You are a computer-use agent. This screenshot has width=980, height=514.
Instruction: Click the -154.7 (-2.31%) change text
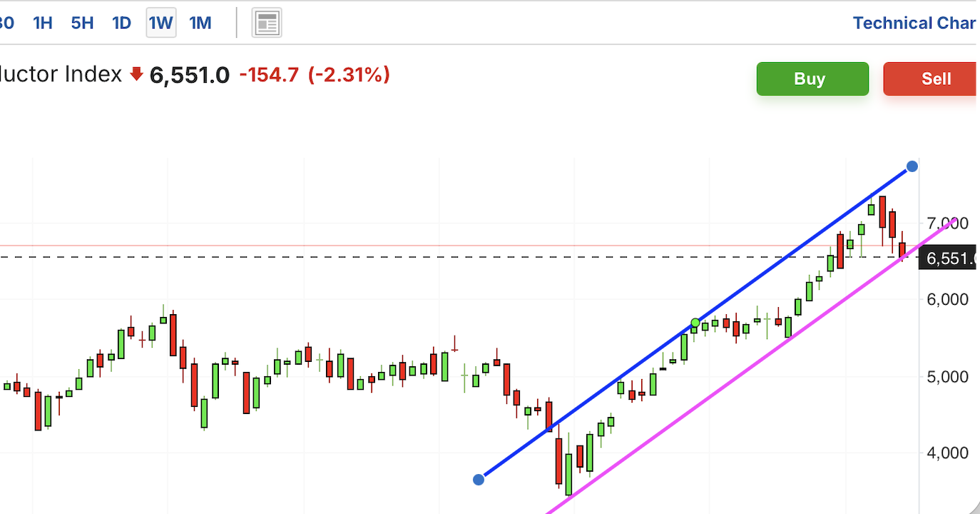click(315, 74)
